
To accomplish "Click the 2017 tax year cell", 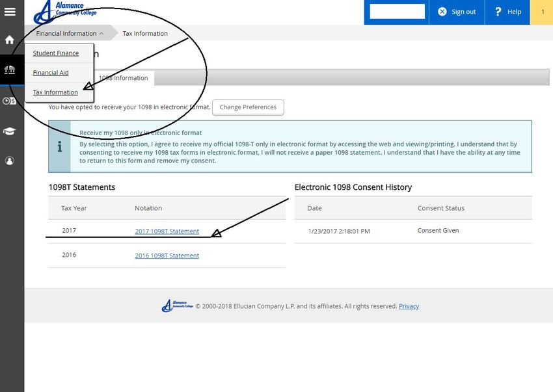I will click(x=69, y=231).
